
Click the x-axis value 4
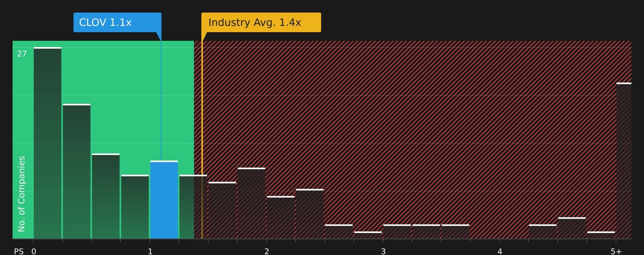click(x=500, y=251)
